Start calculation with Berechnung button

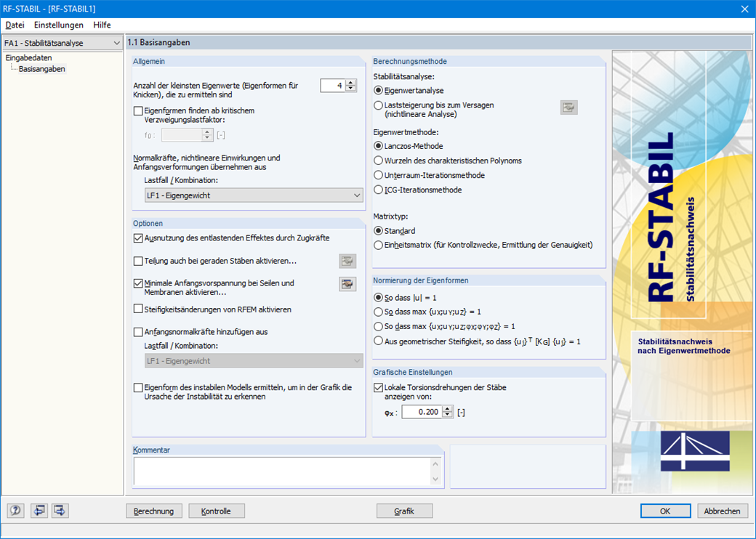click(x=154, y=511)
